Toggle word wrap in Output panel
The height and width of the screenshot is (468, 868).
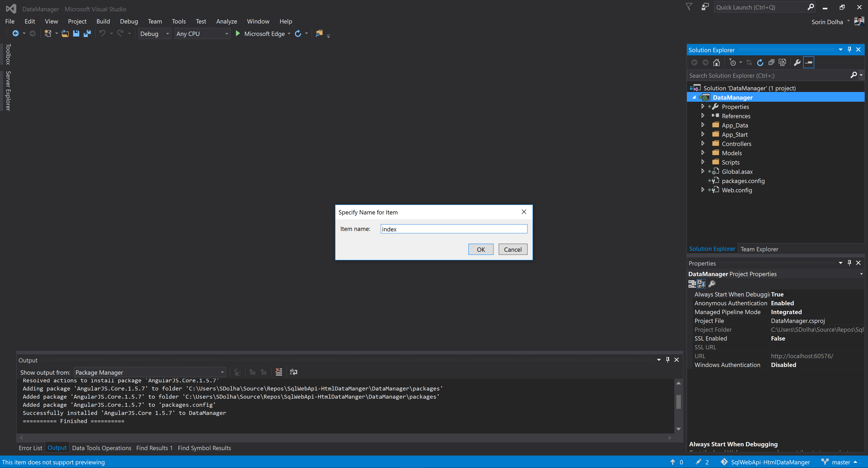pos(293,372)
